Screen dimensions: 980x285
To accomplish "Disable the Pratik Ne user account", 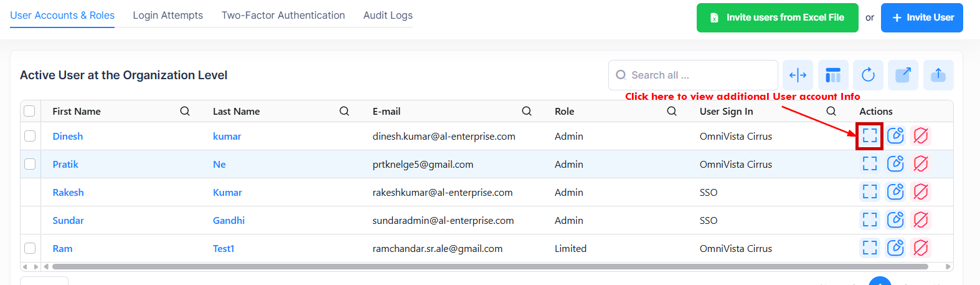I will (x=921, y=163).
